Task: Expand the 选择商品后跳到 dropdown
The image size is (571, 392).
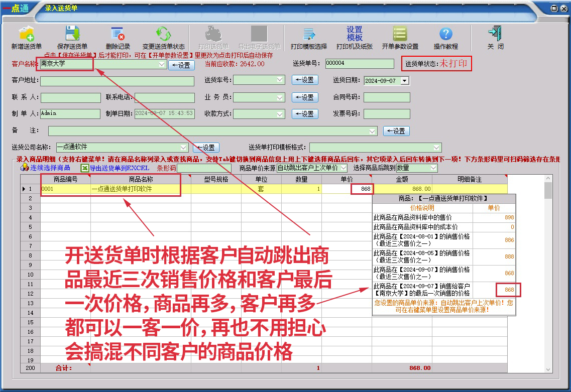Action: (x=433, y=168)
